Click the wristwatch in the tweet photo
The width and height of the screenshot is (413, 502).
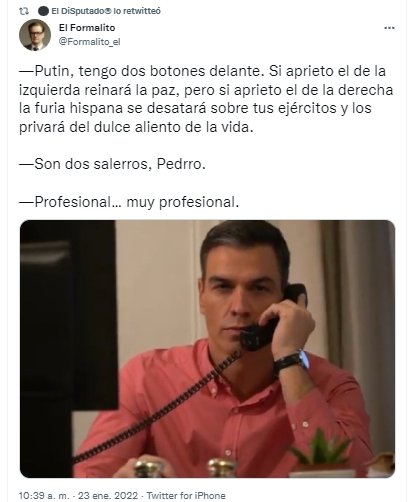(x=292, y=361)
